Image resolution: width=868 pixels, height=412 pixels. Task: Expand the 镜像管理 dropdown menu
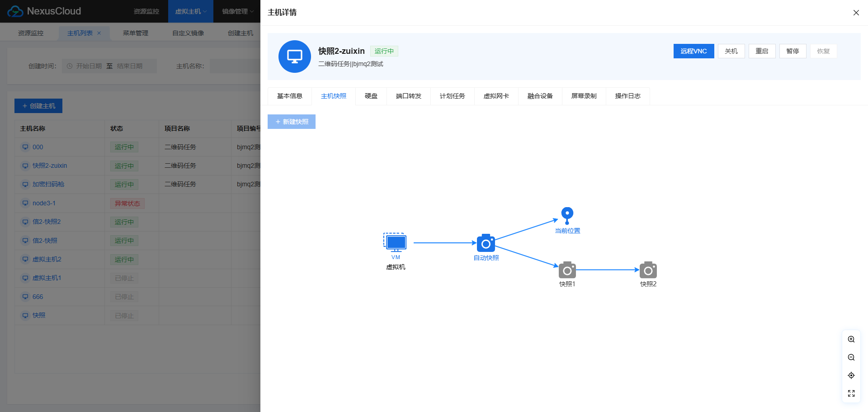coord(237,11)
